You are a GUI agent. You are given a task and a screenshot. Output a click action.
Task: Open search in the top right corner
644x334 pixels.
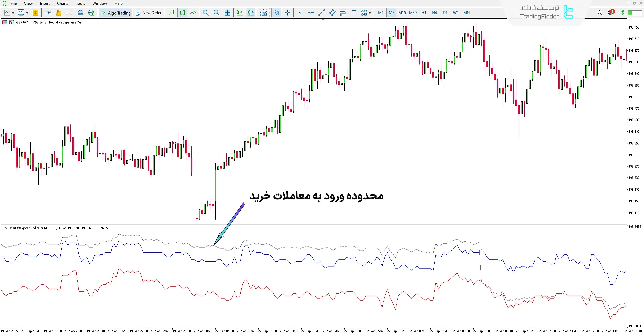point(600,12)
